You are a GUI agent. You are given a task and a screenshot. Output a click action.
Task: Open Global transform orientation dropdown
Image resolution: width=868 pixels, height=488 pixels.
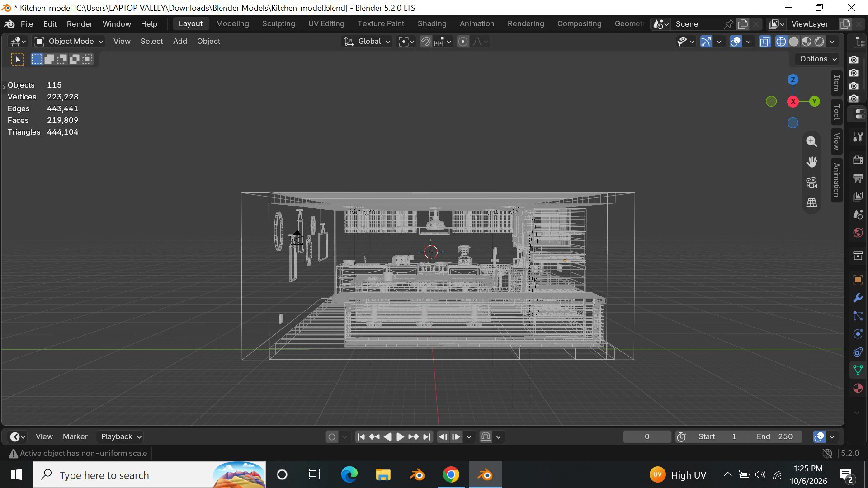tap(367, 42)
